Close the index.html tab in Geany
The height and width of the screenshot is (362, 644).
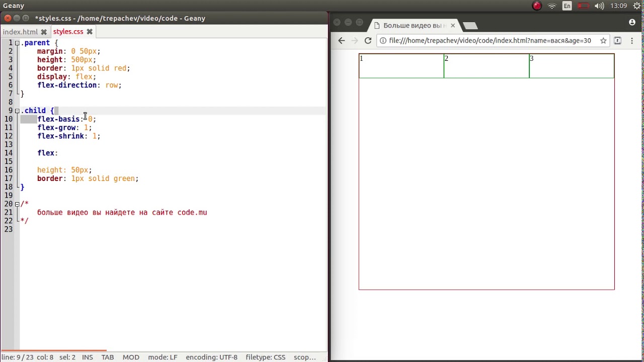click(x=44, y=32)
